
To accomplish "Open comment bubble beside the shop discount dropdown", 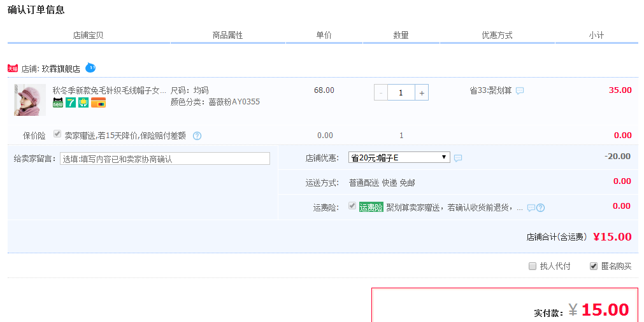I will point(458,158).
